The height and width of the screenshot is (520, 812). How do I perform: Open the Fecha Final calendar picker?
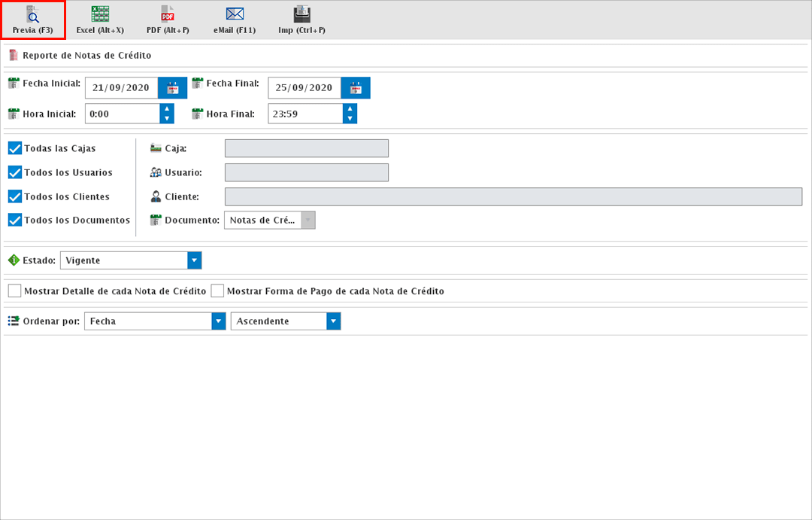pos(356,87)
